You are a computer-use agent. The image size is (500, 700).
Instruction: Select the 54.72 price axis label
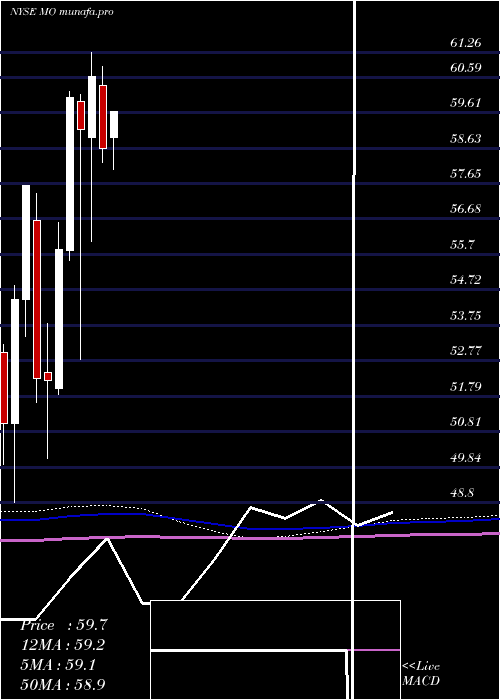click(466, 280)
